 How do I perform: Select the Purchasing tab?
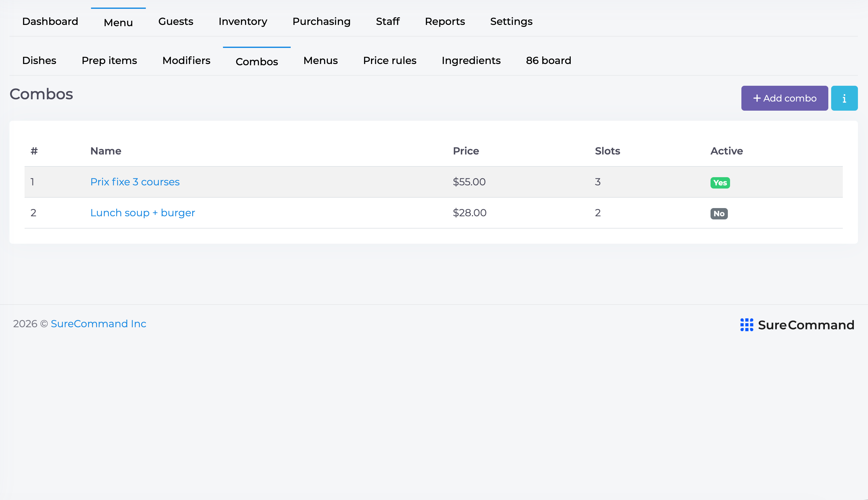pyautogui.click(x=322, y=21)
